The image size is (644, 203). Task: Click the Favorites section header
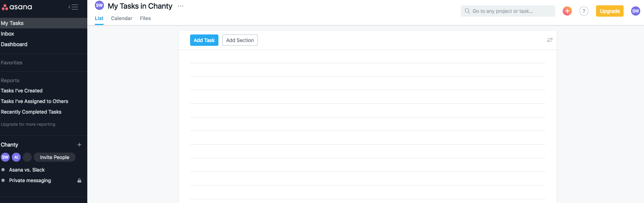tap(12, 62)
